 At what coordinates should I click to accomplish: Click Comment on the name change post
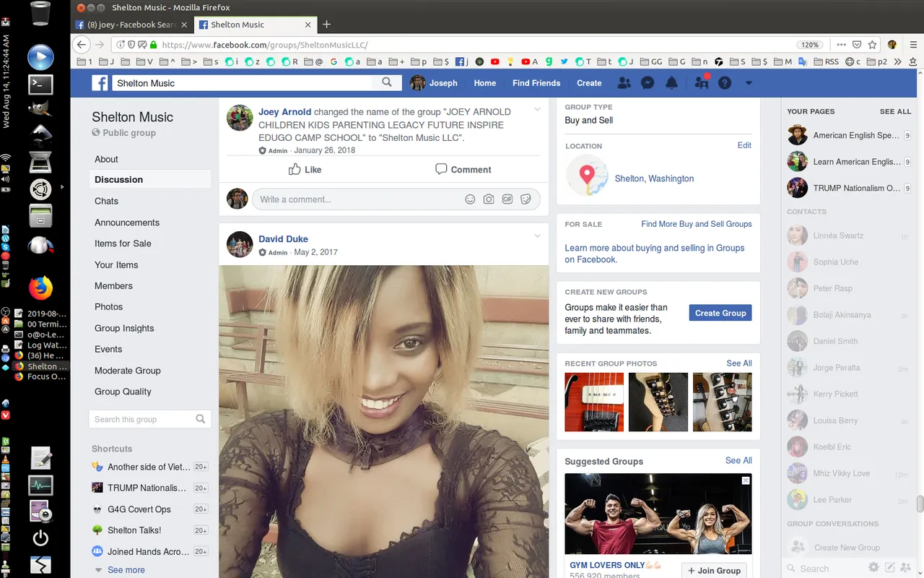click(463, 169)
